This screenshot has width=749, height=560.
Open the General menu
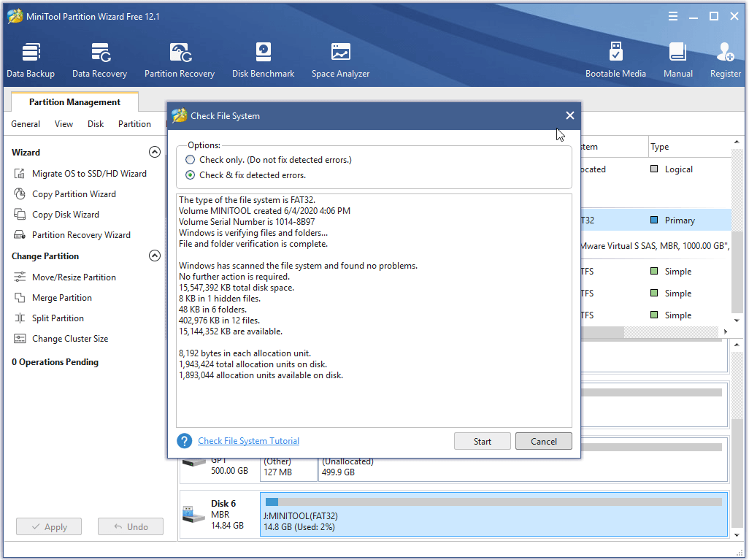click(x=26, y=123)
